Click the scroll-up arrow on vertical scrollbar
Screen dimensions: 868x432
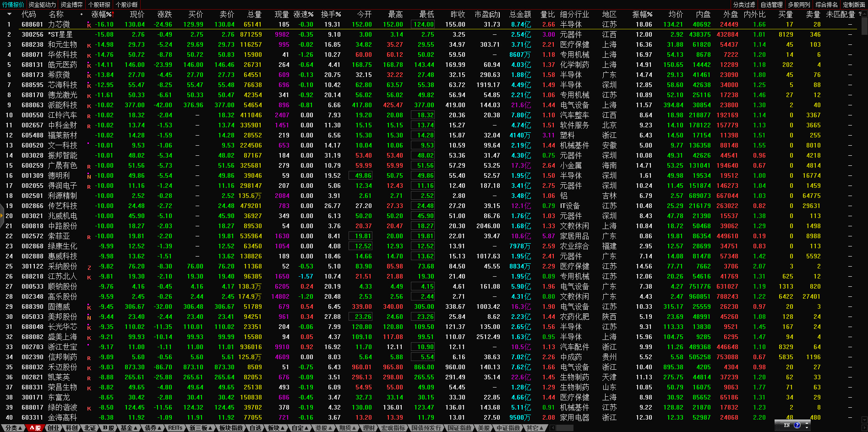click(864, 15)
